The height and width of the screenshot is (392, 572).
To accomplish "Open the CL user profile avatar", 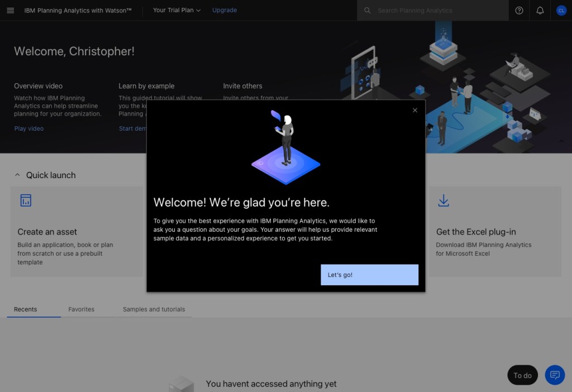I will [561, 10].
